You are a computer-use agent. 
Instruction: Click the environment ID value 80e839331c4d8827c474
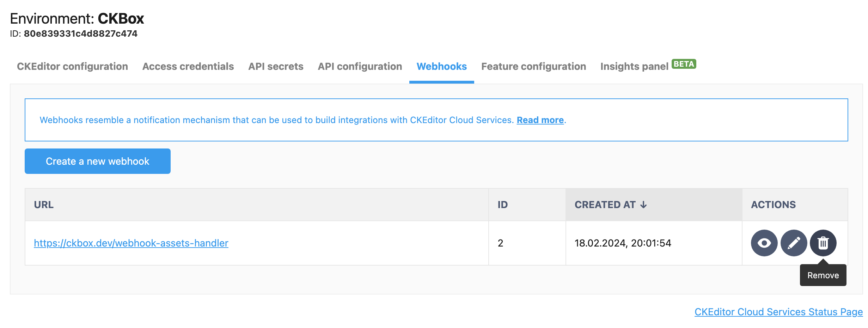pyautogui.click(x=80, y=34)
